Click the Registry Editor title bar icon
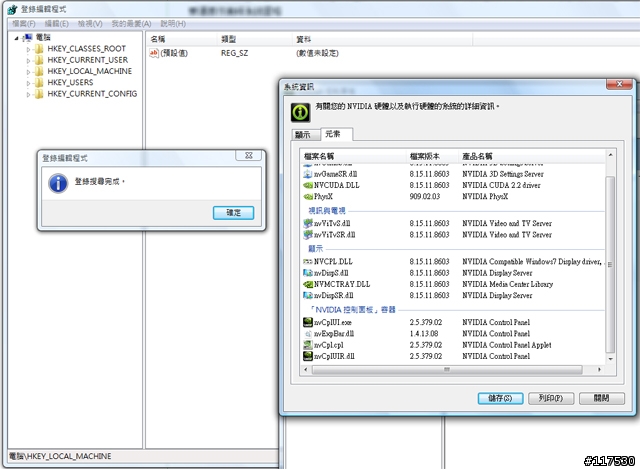The image size is (640, 469). click(x=12, y=9)
